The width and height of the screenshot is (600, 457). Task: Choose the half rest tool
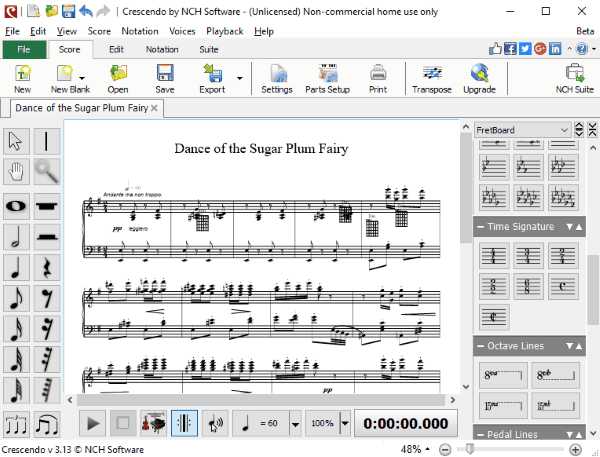point(47,237)
